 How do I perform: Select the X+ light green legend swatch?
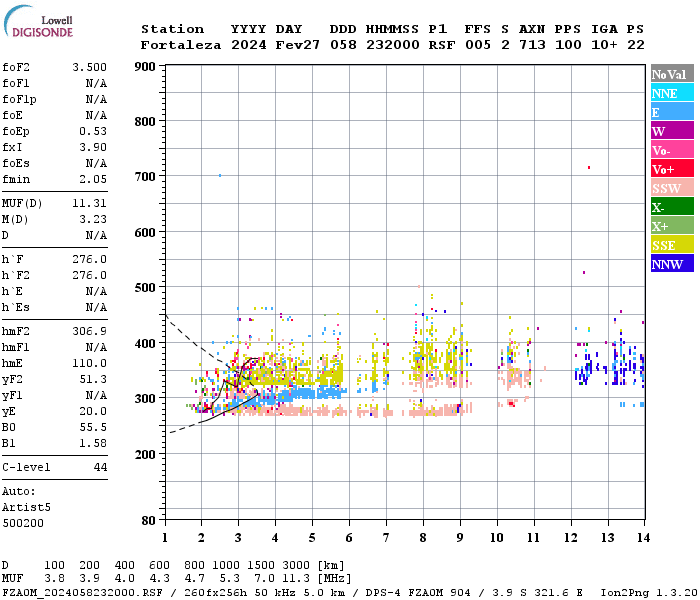(x=672, y=226)
